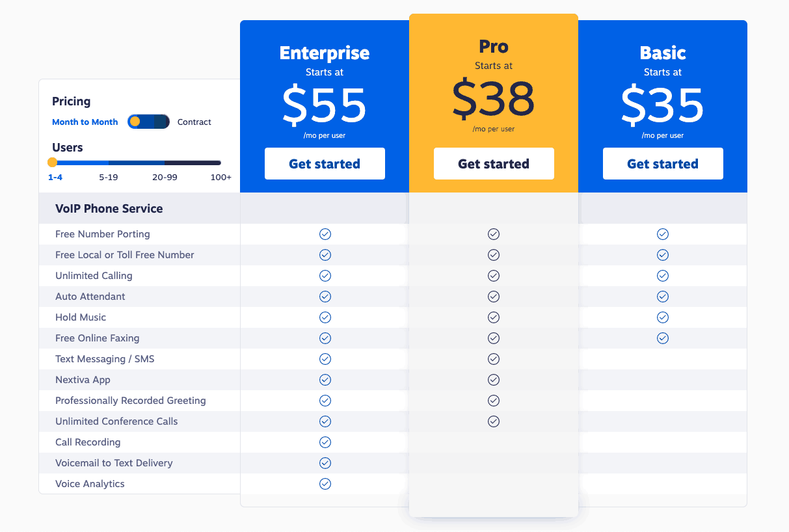Move the Users slider to 20-99
789x532 pixels.
click(165, 162)
